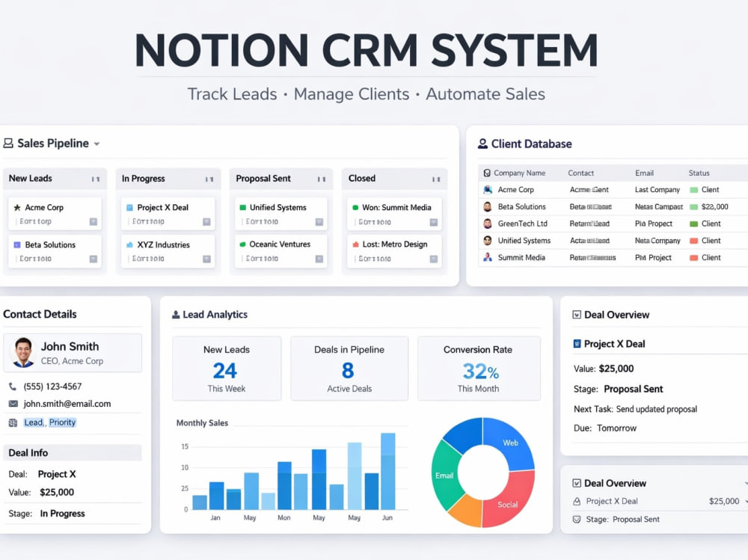Open Summit Media row in Client Database
The height and width of the screenshot is (560, 748).
pyautogui.click(x=613, y=258)
